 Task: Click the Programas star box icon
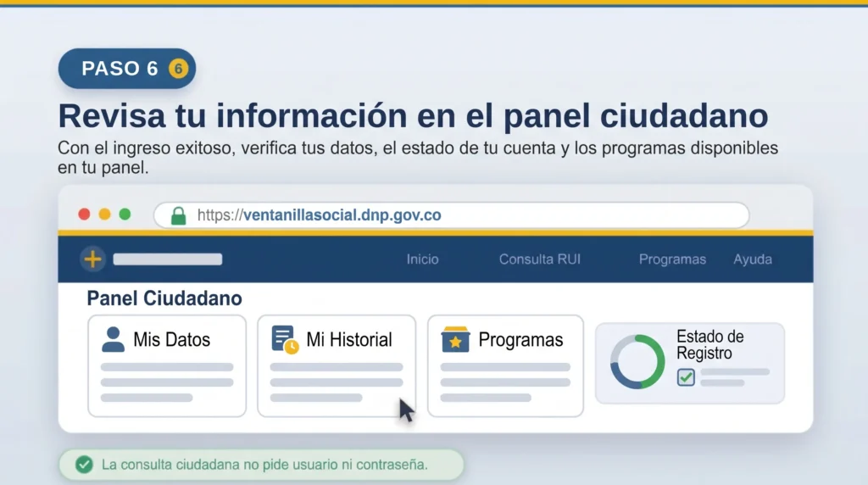click(x=455, y=339)
